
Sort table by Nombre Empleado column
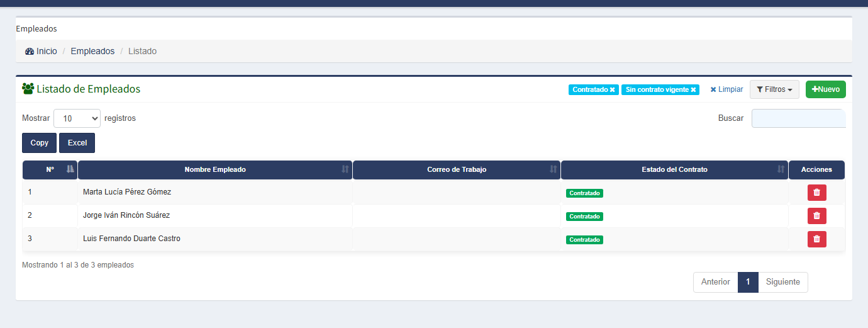215,170
